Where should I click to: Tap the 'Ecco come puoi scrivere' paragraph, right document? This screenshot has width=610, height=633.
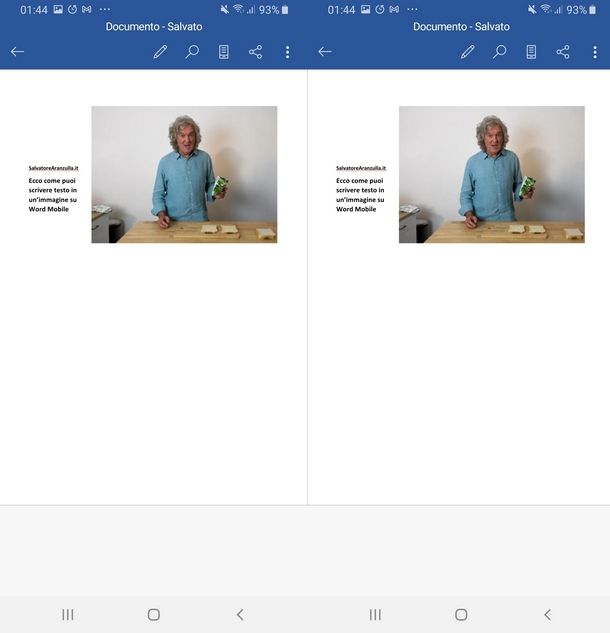(360, 195)
